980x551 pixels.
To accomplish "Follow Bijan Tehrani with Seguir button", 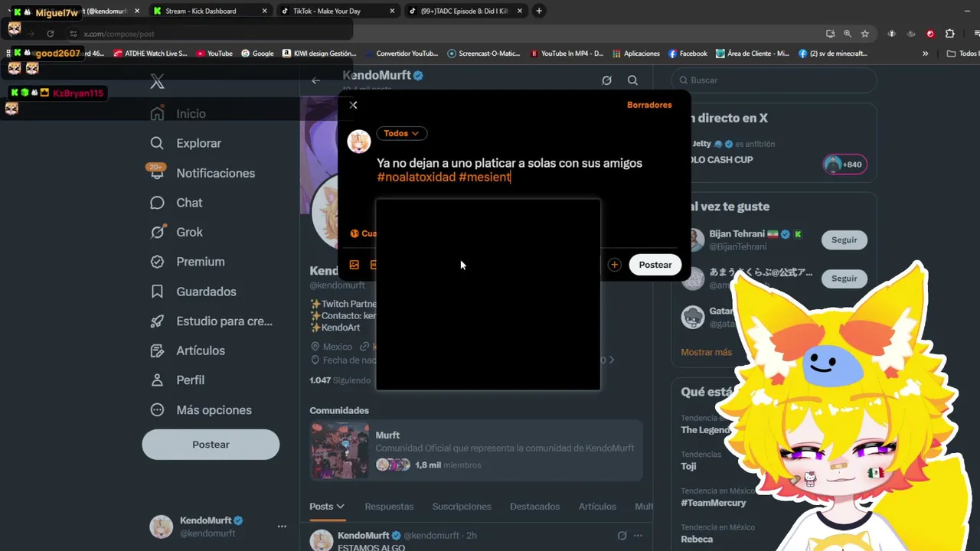I will coord(844,240).
